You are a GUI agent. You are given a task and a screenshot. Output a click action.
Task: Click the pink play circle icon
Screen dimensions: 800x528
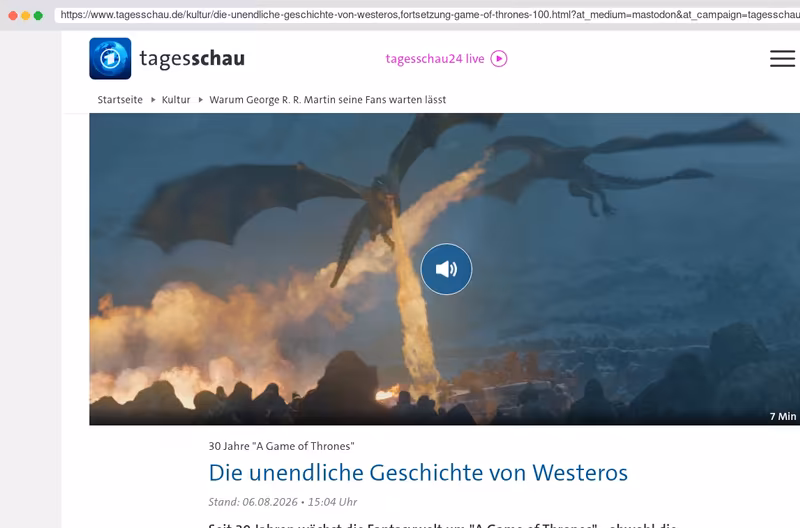coord(499,59)
